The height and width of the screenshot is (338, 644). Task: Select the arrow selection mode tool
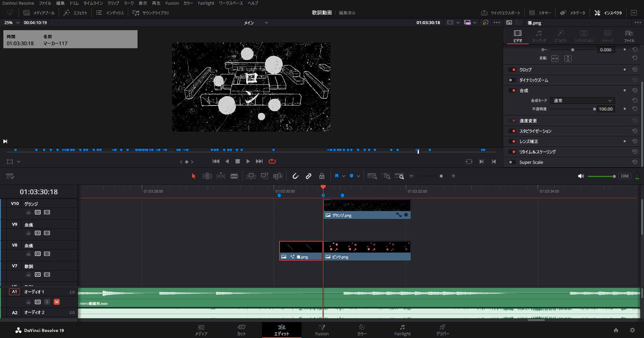(x=194, y=176)
